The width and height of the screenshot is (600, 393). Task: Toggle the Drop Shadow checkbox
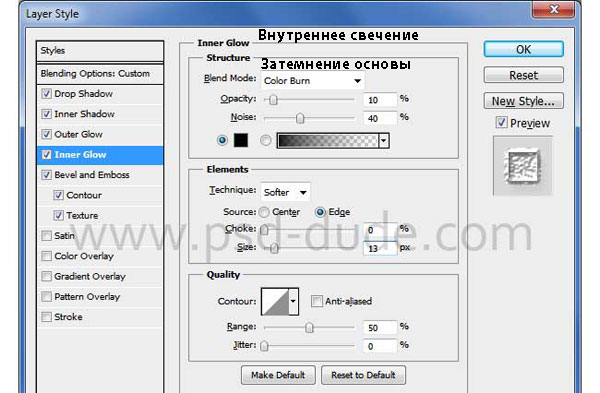point(46,94)
